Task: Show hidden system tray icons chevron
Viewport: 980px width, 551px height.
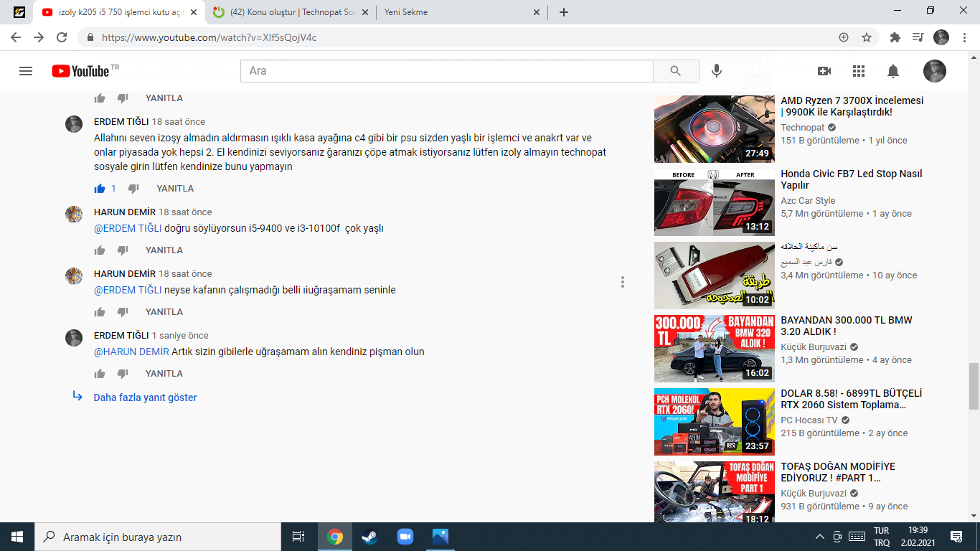Action: pos(820,537)
